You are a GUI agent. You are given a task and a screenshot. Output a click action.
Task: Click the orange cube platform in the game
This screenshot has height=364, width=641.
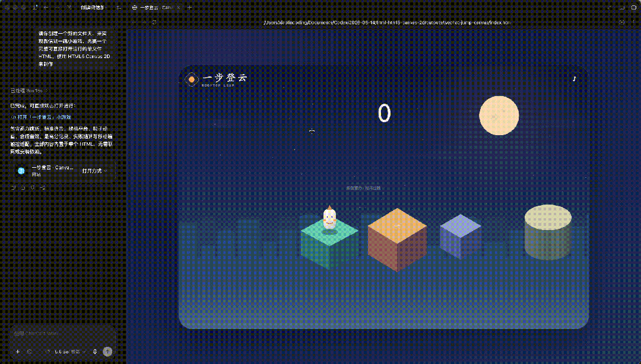click(397, 240)
